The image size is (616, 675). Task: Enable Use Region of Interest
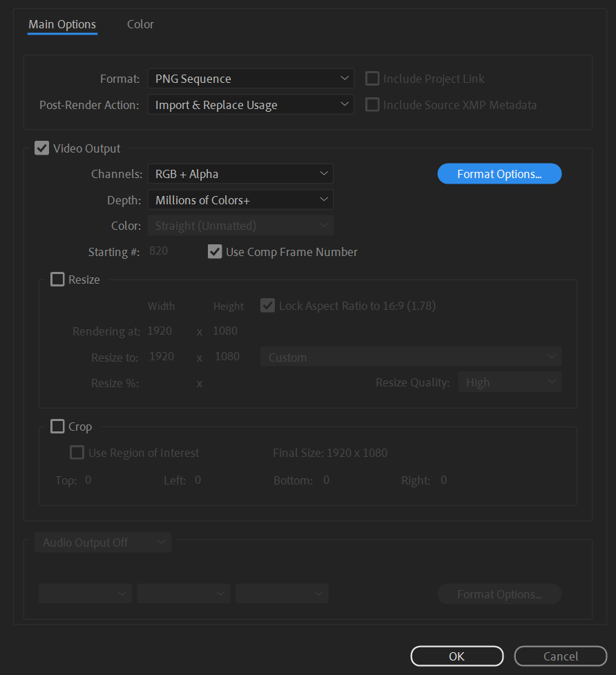click(77, 452)
